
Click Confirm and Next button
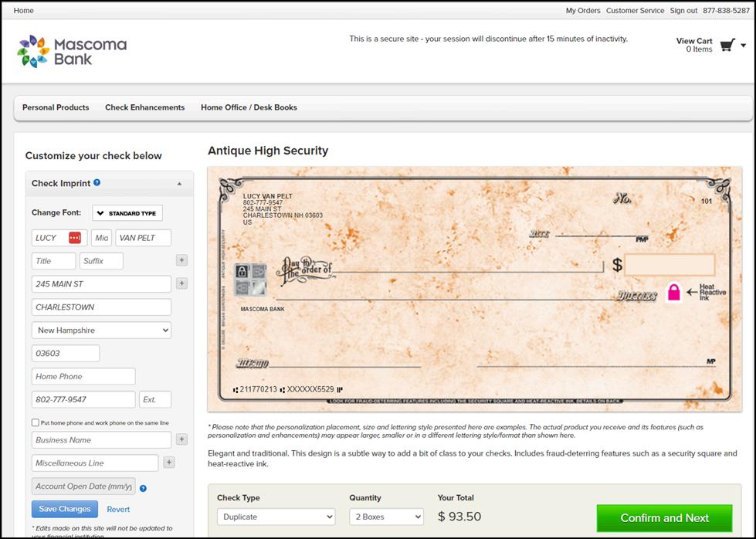click(664, 518)
